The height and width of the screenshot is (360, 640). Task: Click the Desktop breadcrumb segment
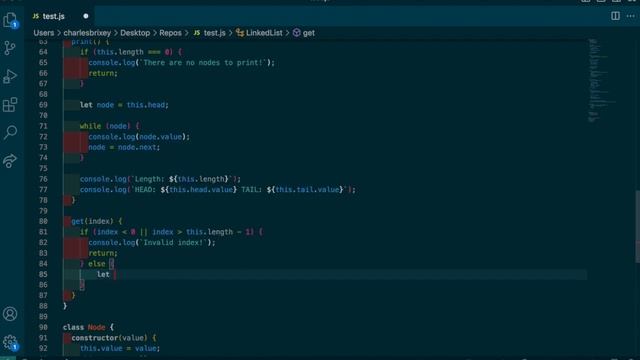click(135, 33)
